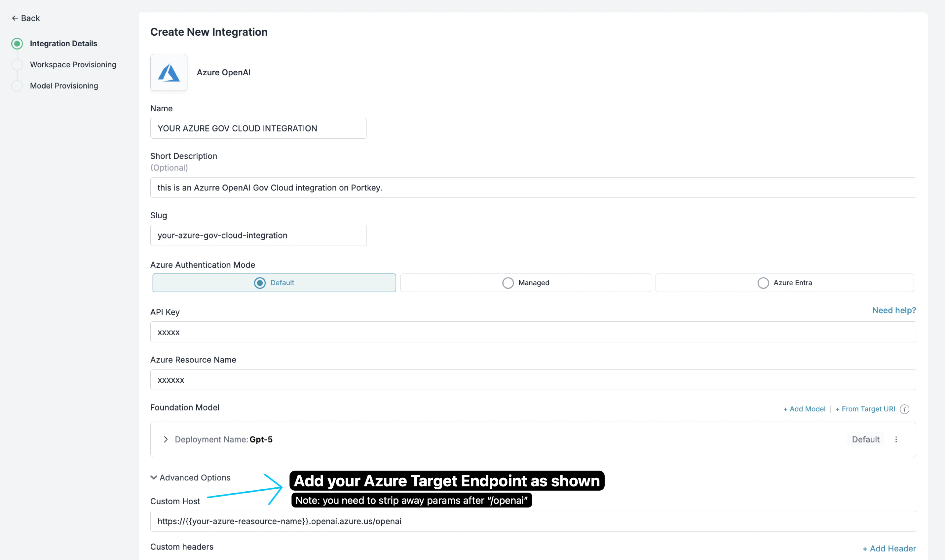The image size is (945, 560).
Task: Open the Need help link
Action: (x=894, y=310)
